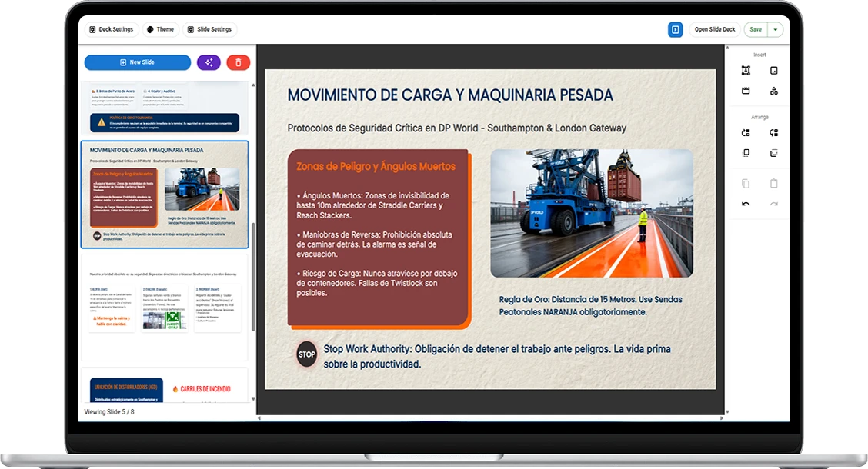
Task: Save the slide deck
Action: click(756, 29)
